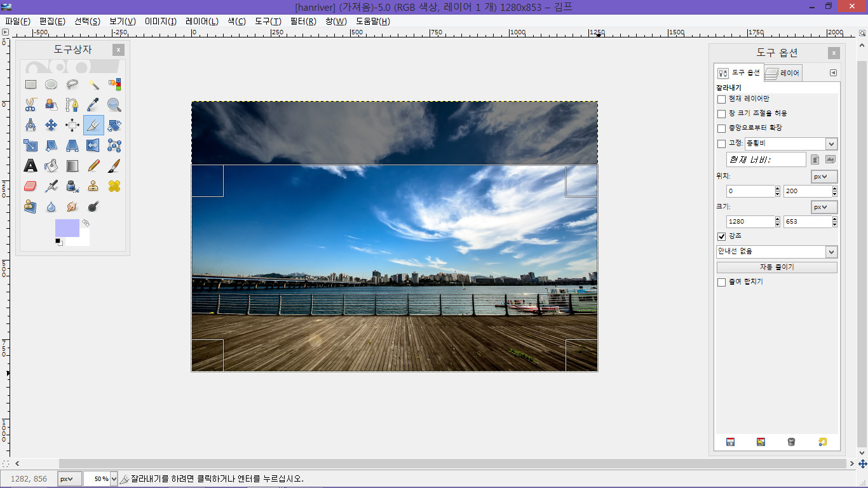Viewport: 868px width, 488px height.
Task: Select the Smudge finger tool
Action: pyautogui.click(x=72, y=207)
